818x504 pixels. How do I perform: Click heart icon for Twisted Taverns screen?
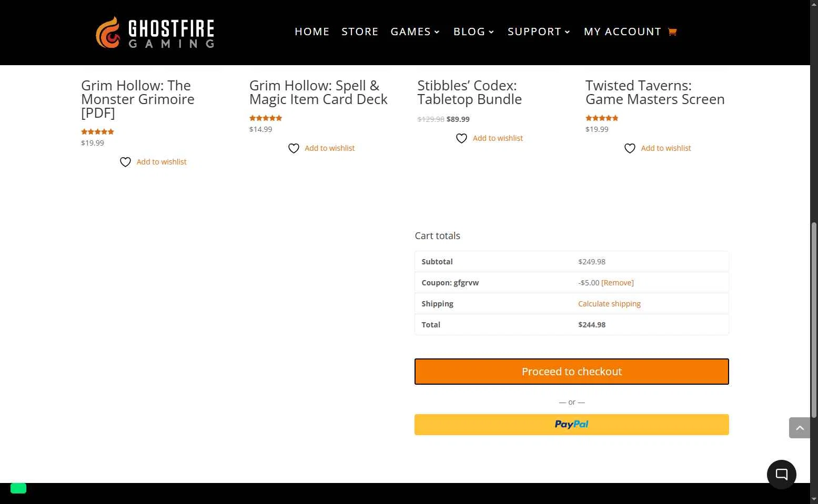tap(630, 148)
